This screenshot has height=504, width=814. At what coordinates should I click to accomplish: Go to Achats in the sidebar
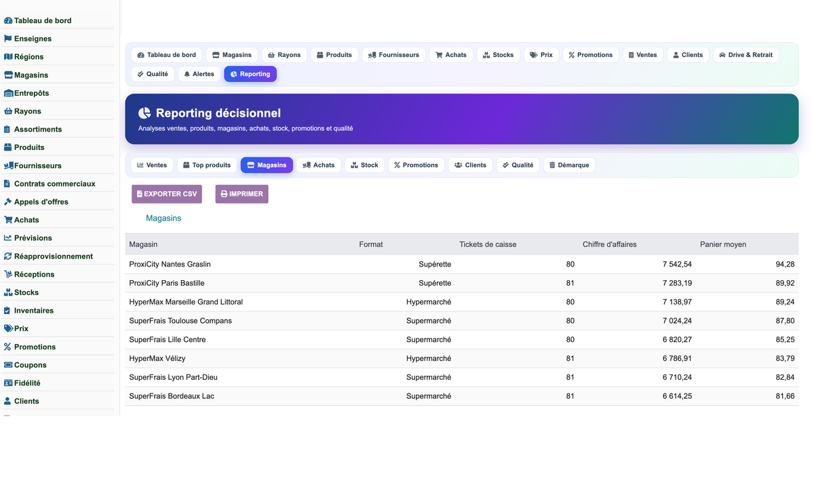[58, 220]
